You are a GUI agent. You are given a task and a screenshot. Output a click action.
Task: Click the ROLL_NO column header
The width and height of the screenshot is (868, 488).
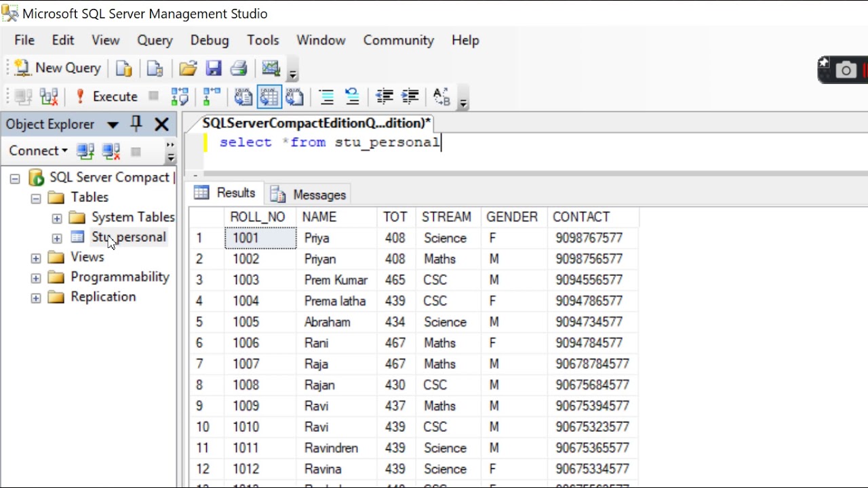pos(260,217)
